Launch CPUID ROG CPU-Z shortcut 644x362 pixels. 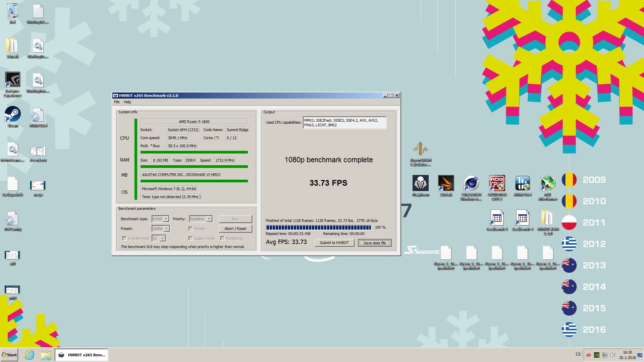[x=497, y=187]
